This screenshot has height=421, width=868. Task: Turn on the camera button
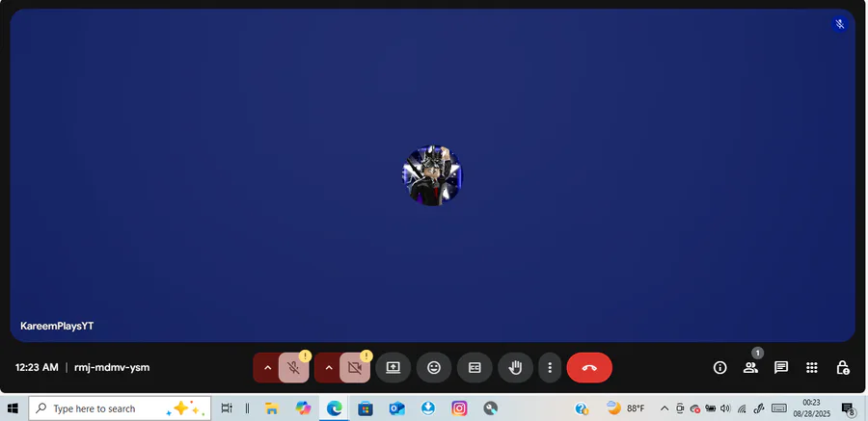click(x=355, y=368)
